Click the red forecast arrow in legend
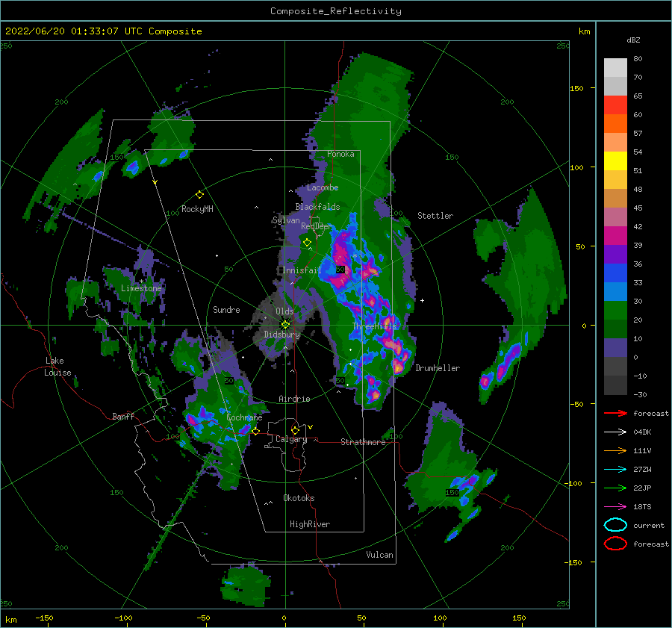 [615, 413]
